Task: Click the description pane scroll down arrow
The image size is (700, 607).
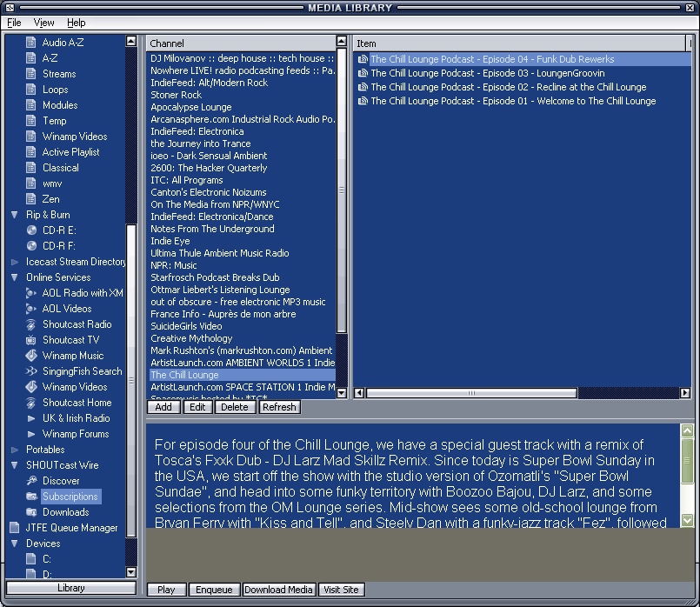Action: click(x=687, y=520)
